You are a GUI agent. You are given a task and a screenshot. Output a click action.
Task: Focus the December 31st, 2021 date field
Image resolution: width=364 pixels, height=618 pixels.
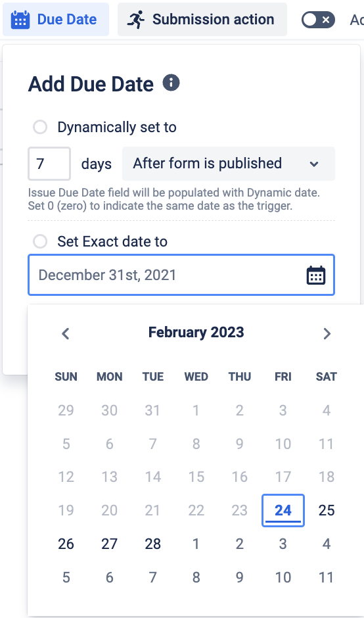coord(181,275)
